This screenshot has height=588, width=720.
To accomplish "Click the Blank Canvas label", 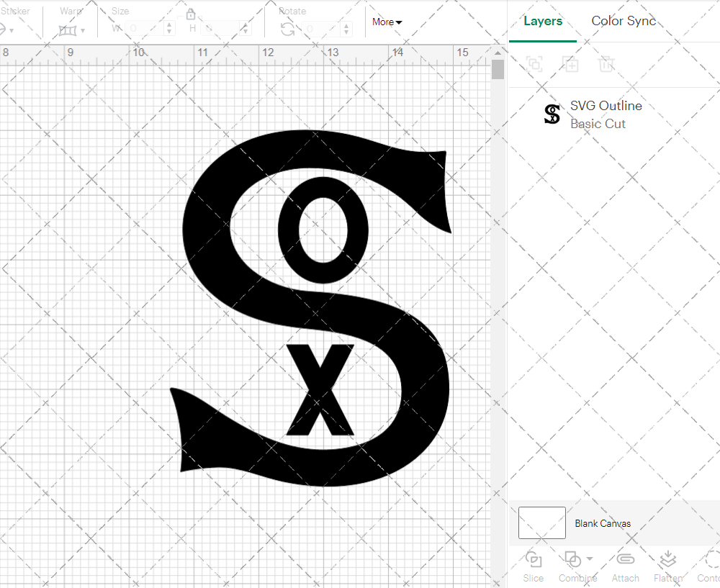I will tap(603, 523).
